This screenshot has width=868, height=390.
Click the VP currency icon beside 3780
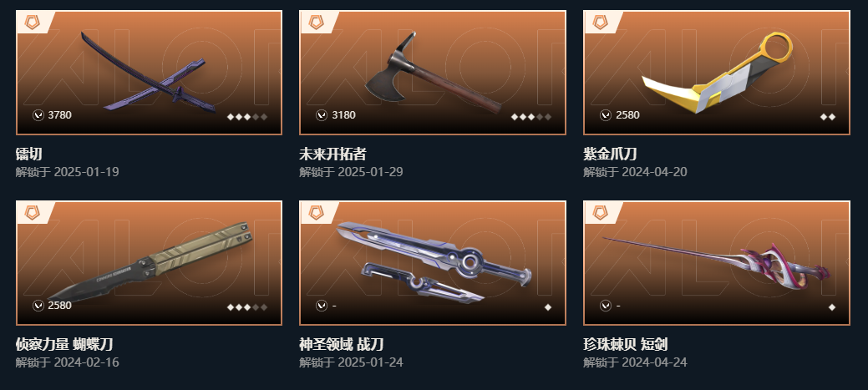(38, 115)
